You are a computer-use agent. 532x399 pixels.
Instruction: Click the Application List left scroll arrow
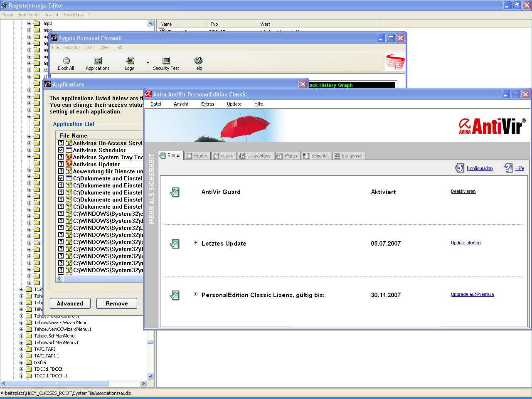(x=59, y=278)
